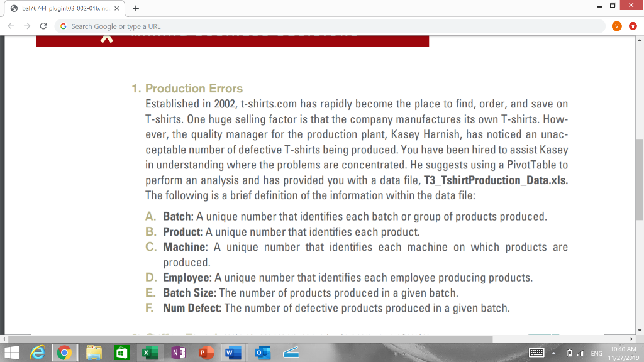Image resolution: width=644 pixels, height=362 pixels.
Task: Open a new browser tab
Action: click(136, 8)
